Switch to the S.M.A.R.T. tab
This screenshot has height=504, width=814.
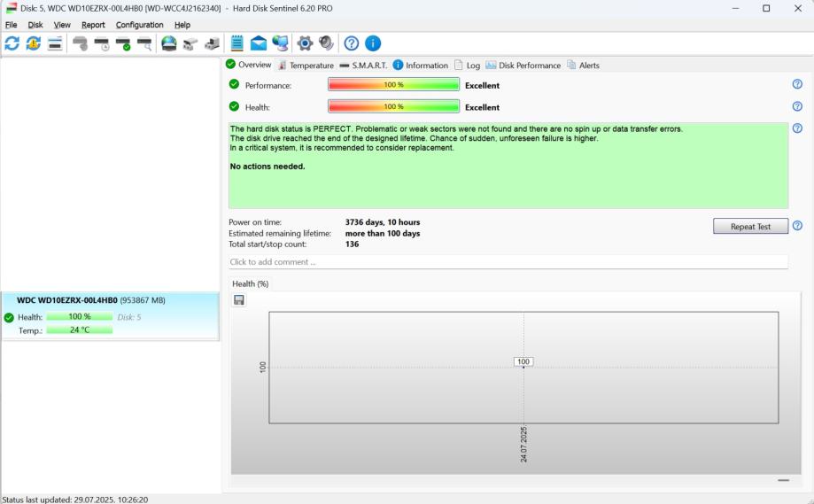point(363,66)
